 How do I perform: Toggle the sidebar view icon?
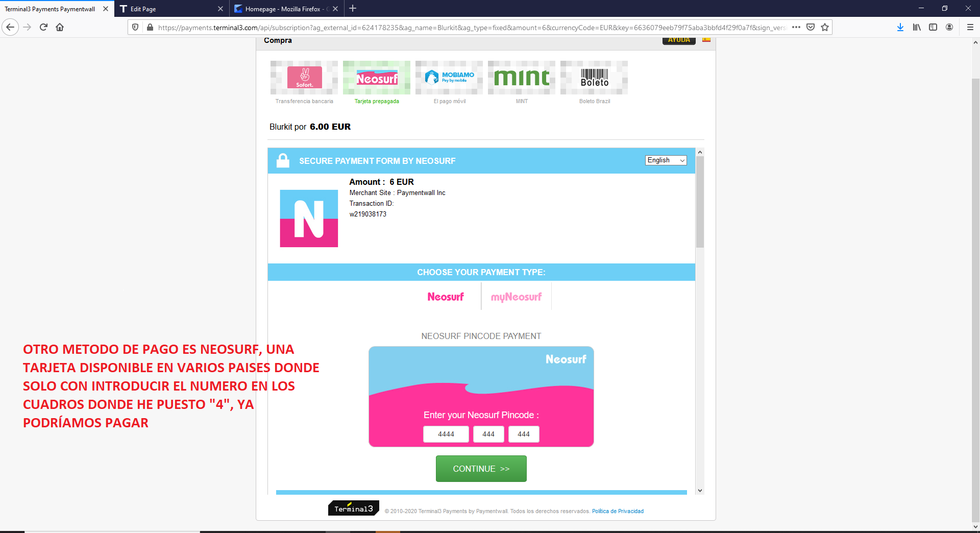(x=933, y=27)
